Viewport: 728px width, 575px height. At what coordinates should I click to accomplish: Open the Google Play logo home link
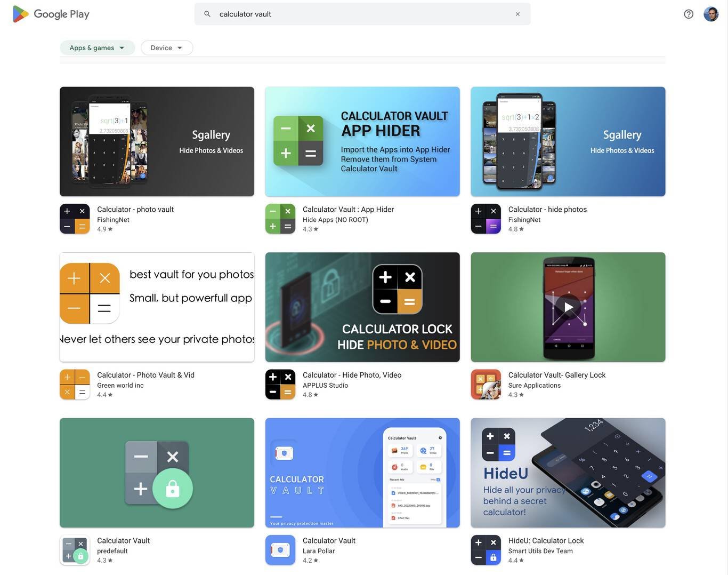click(x=51, y=14)
